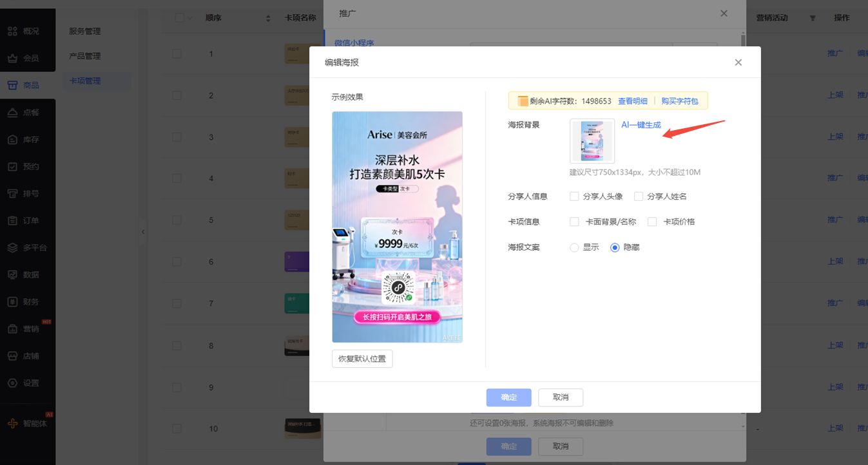The width and height of the screenshot is (868, 465).
Task: Click 取消 in 编辑海报 dialog
Action: (x=561, y=397)
